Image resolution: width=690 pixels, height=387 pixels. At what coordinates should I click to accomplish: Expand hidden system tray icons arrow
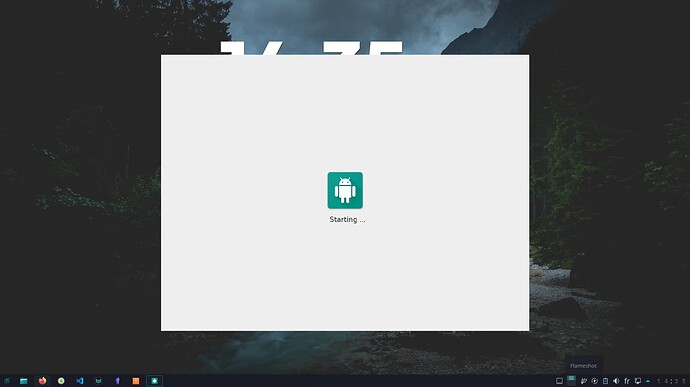pos(648,381)
